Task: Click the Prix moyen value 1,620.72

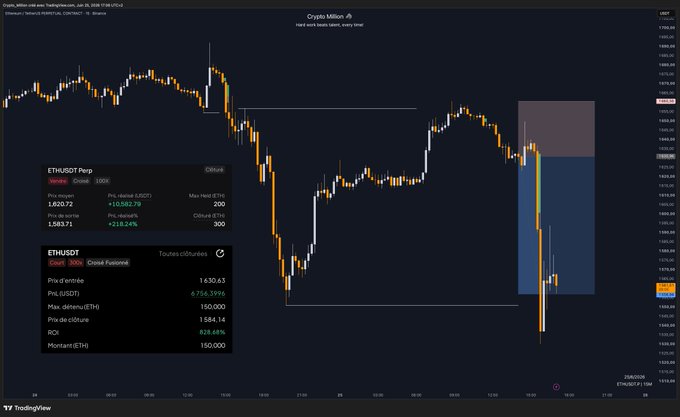Action: 60,204
